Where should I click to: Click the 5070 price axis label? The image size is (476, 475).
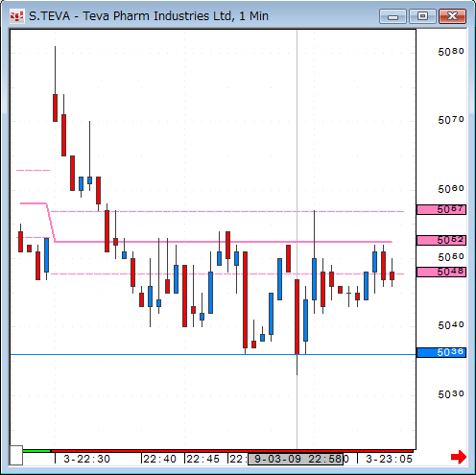pos(451,120)
